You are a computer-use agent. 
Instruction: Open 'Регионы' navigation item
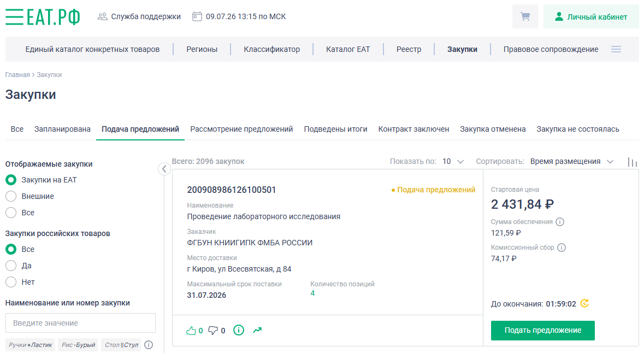tap(202, 49)
